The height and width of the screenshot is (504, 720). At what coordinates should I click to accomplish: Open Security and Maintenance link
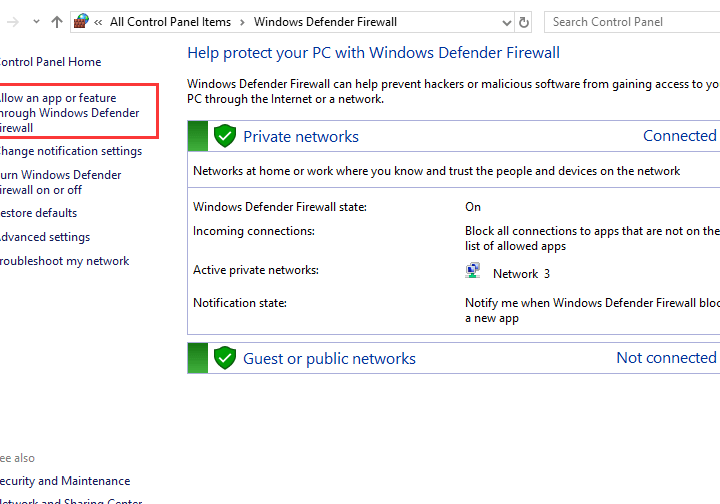pos(64,481)
